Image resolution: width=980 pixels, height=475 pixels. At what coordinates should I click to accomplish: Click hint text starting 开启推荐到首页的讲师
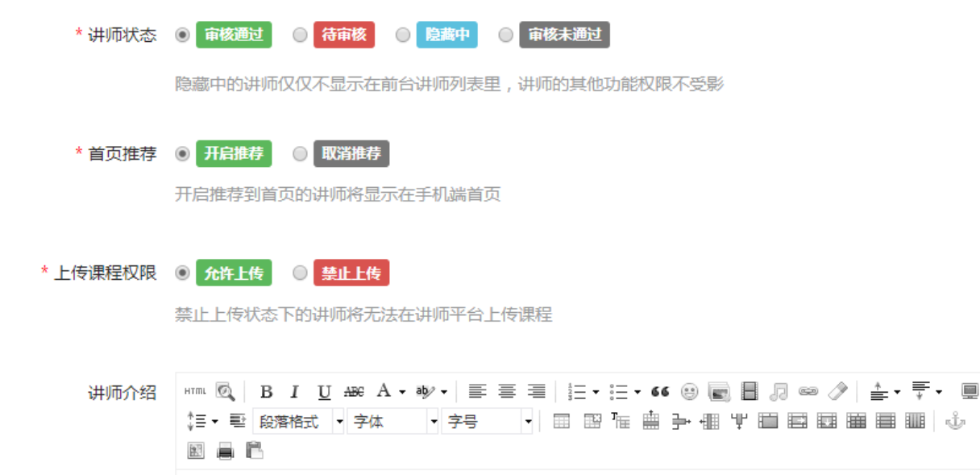click(338, 194)
